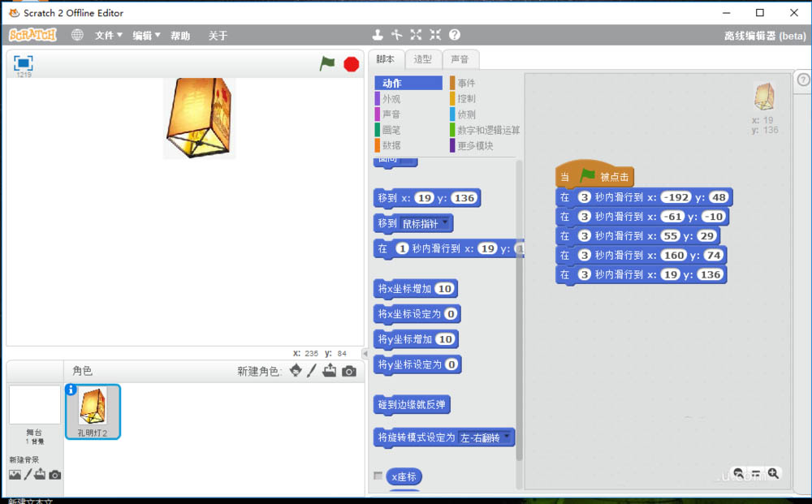This screenshot has width=812, height=504.
Task: Edit x value -192 in first glide block
Action: (x=676, y=197)
